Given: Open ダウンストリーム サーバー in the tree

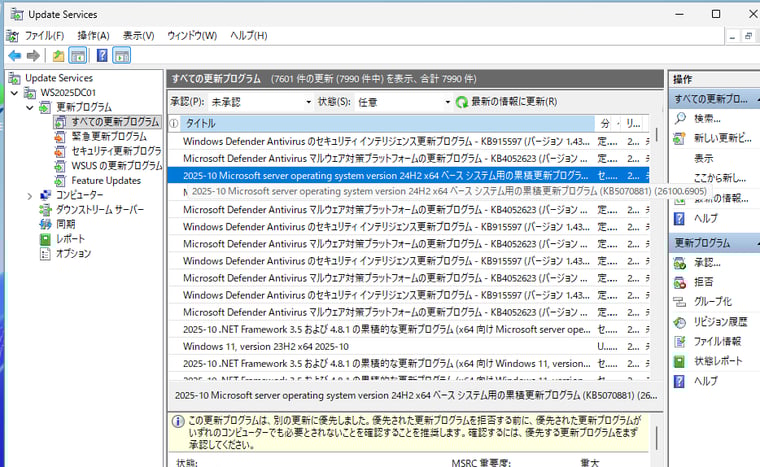Looking at the screenshot, I should (x=100, y=209).
